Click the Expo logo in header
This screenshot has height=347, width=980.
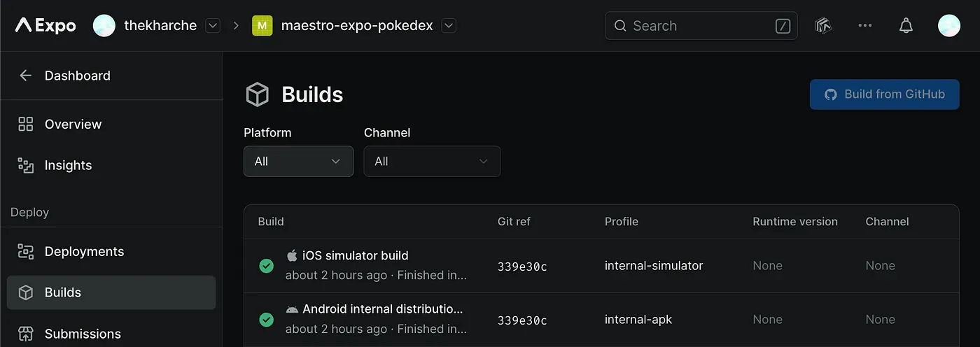(x=46, y=26)
